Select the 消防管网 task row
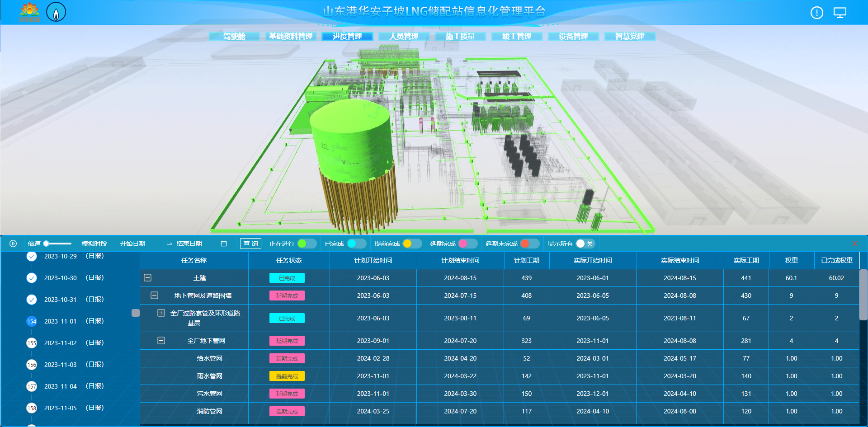Image resolution: width=868 pixels, height=427 pixels. point(500,411)
